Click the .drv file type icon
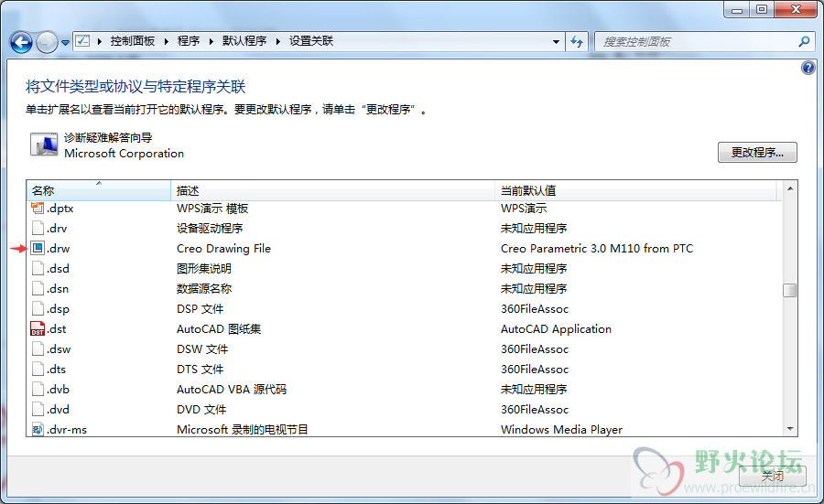This screenshot has height=504, width=824. [38, 228]
